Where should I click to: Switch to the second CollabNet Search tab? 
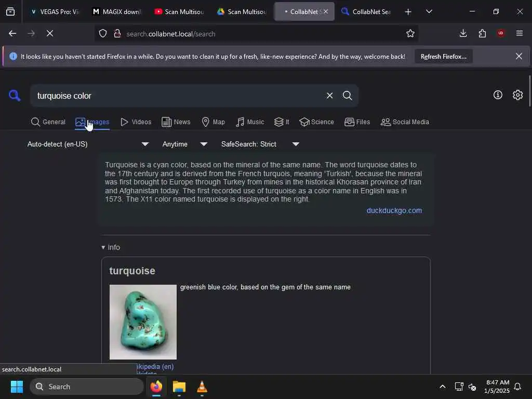pos(367,12)
